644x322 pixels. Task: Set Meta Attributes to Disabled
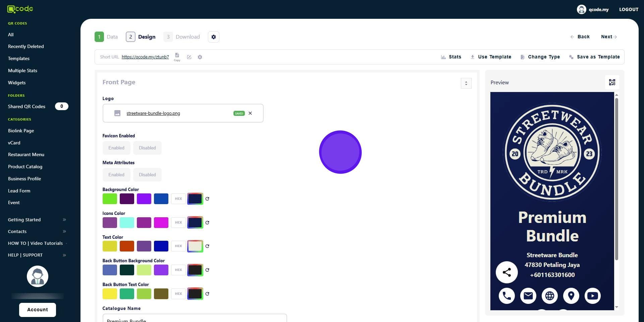[147, 175]
